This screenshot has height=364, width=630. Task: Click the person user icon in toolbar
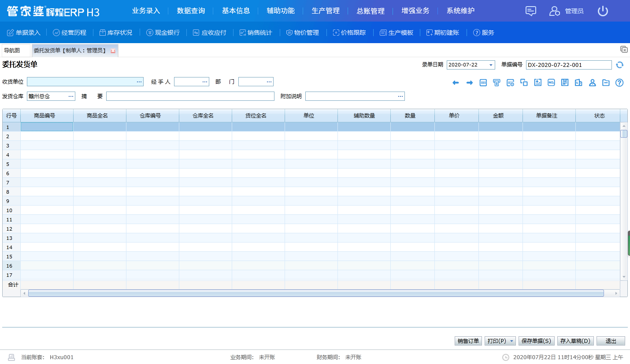593,83
